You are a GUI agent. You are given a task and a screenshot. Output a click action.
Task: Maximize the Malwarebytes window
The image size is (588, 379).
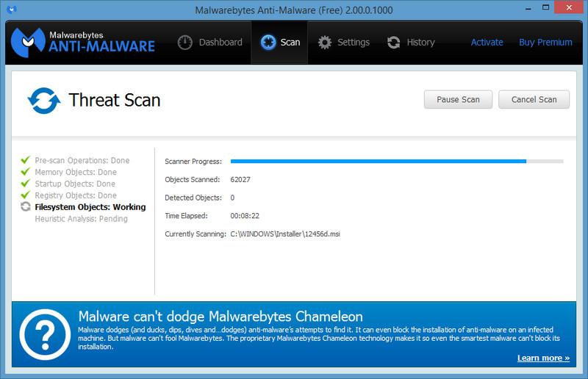(x=545, y=7)
